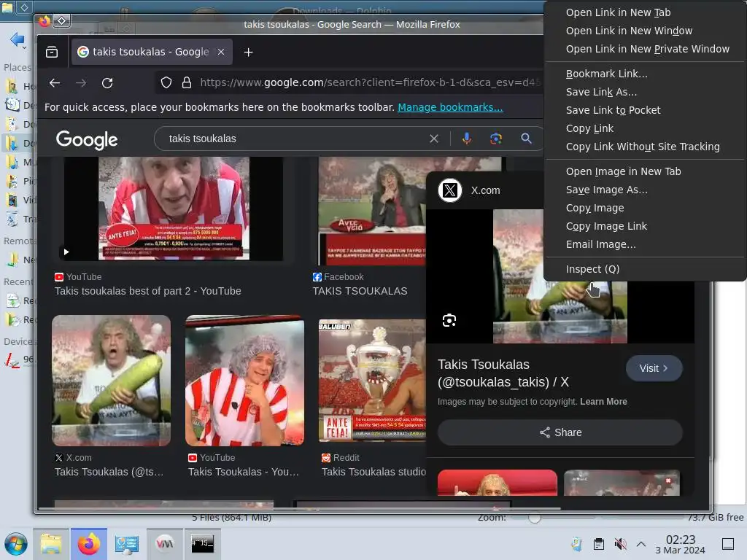This screenshot has width=747, height=560.
Task: Click the Takis Tsoukalas (@tsoukalas_takis) title
Action: (503, 373)
